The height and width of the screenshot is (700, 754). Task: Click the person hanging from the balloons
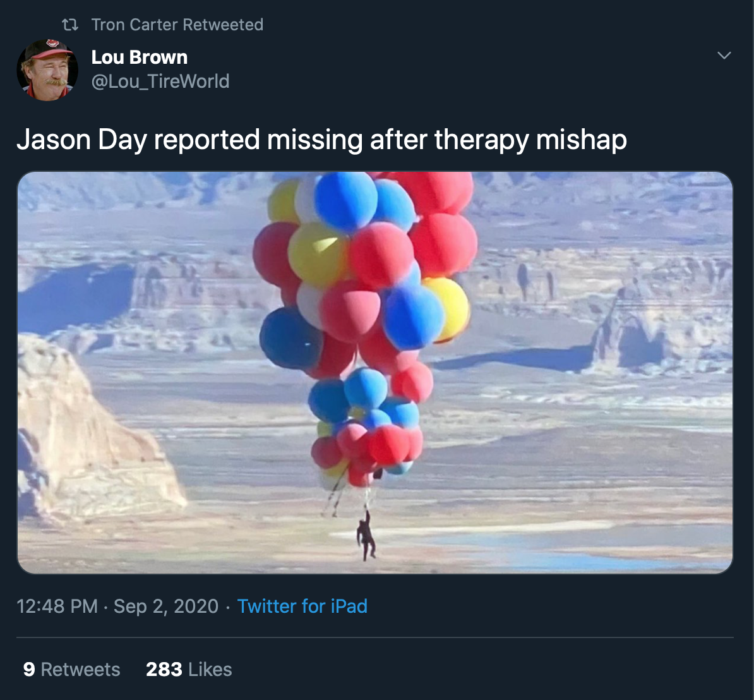point(366,536)
